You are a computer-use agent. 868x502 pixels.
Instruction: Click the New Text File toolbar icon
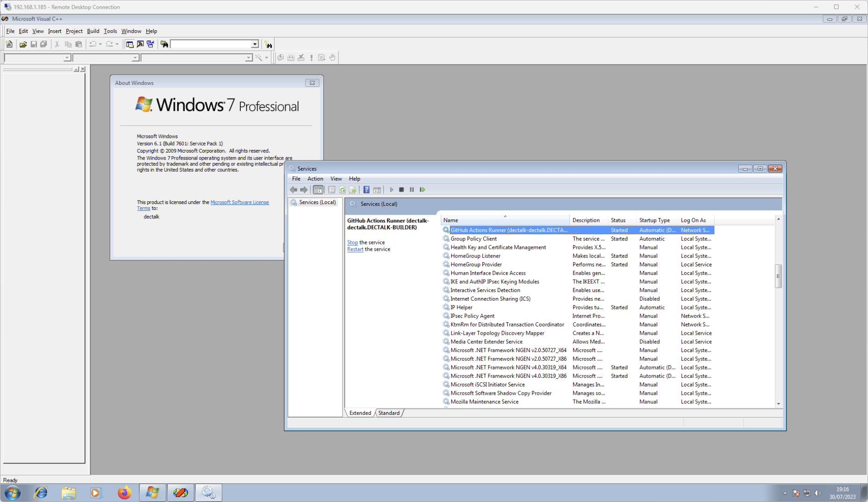pos(9,44)
